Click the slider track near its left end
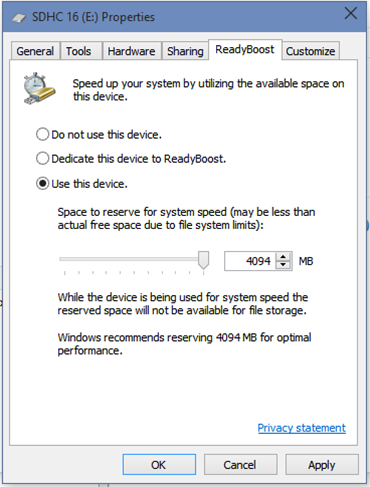Image resolution: width=370 pixels, height=487 pixels. coord(67,259)
